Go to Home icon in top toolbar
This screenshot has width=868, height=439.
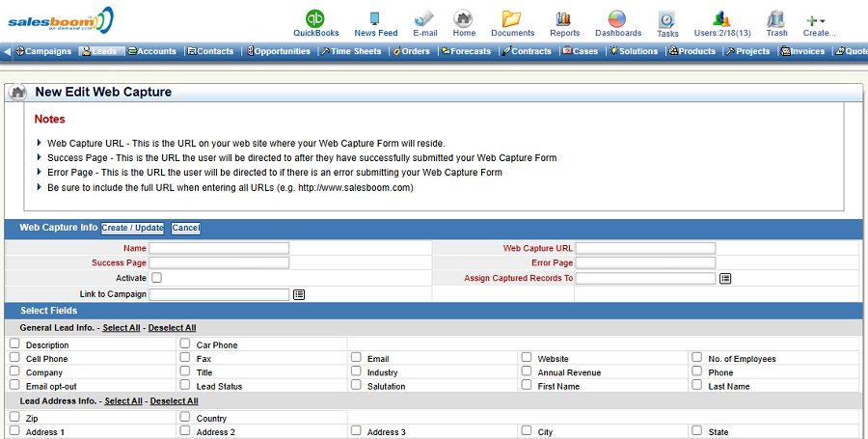point(463,19)
